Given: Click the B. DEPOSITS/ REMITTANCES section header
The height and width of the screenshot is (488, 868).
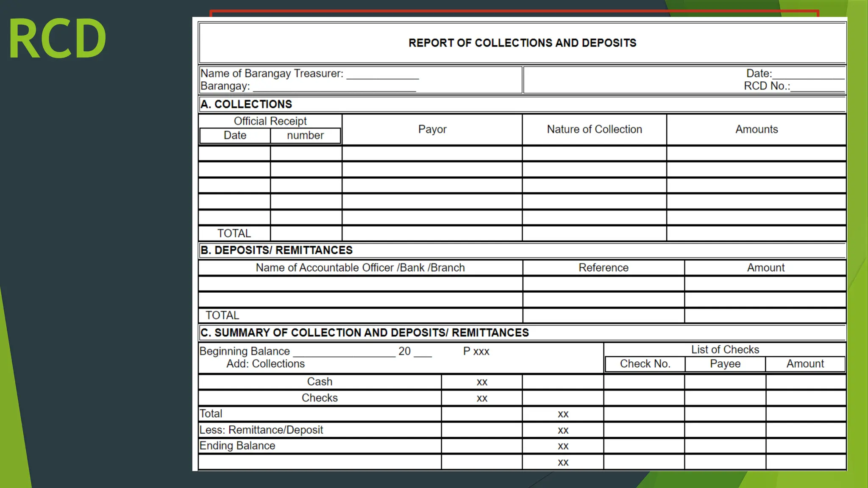Looking at the screenshot, I should (x=276, y=250).
